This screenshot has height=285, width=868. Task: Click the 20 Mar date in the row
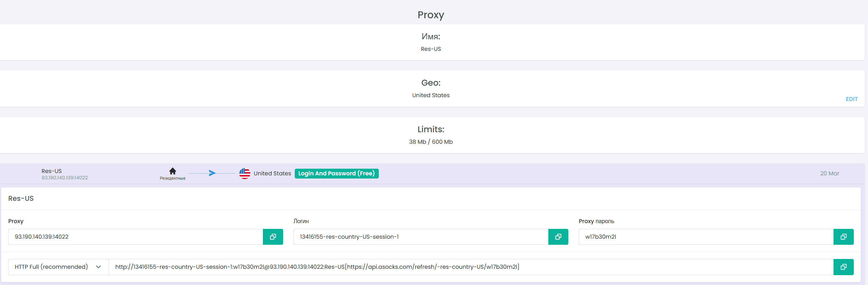(829, 174)
